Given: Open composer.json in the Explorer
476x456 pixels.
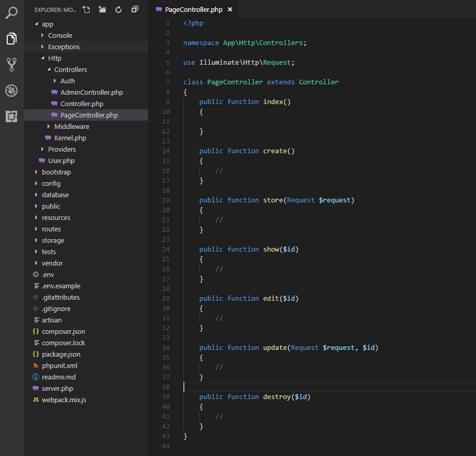Looking at the screenshot, I should (x=63, y=331).
